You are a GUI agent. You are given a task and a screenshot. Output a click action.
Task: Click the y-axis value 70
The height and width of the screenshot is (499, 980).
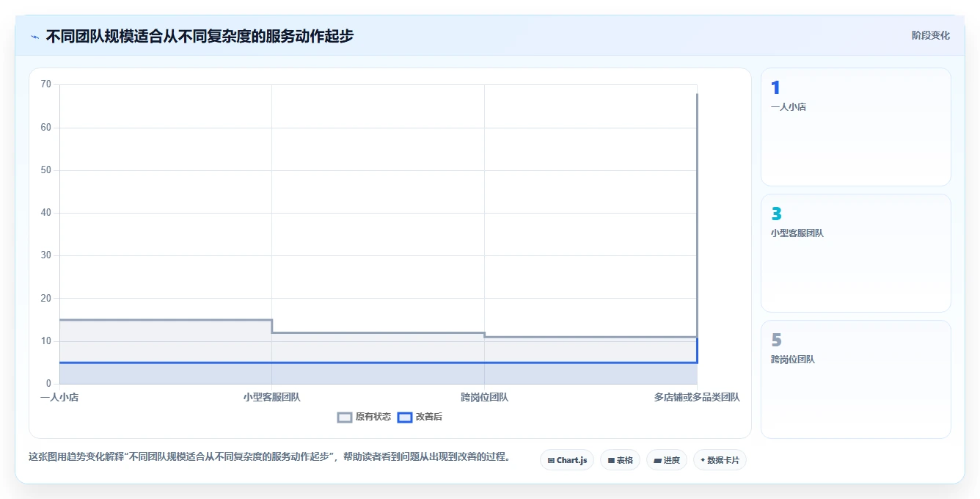tap(46, 84)
